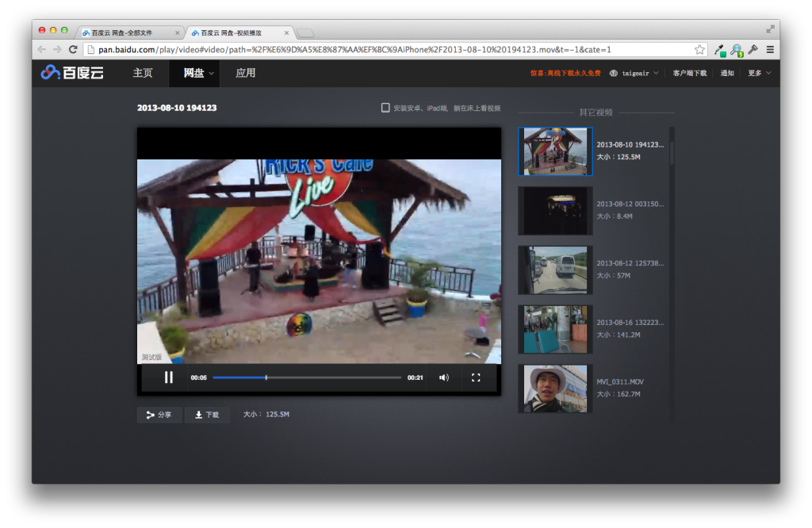This screenshot has height=528, width=812.
Task: Click the 下载 download button
Action: 207,415
